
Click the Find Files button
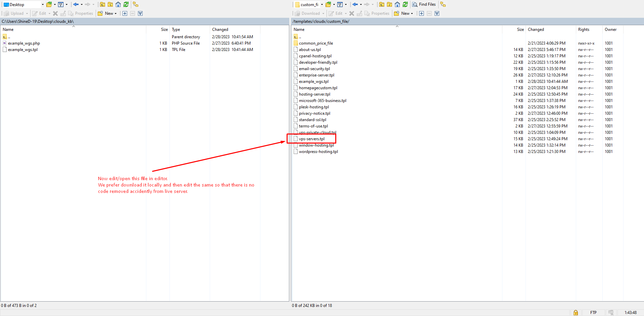pos(424,4)
